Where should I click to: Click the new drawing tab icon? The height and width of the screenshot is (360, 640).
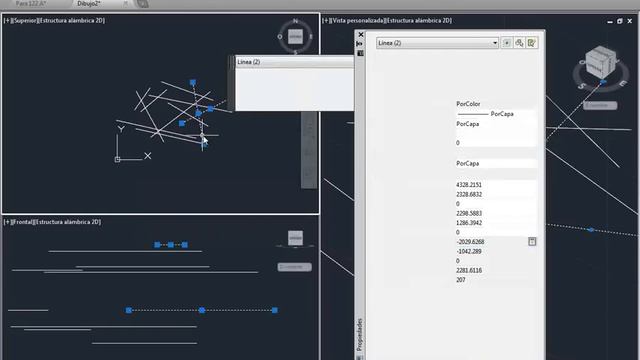(142, 4)
